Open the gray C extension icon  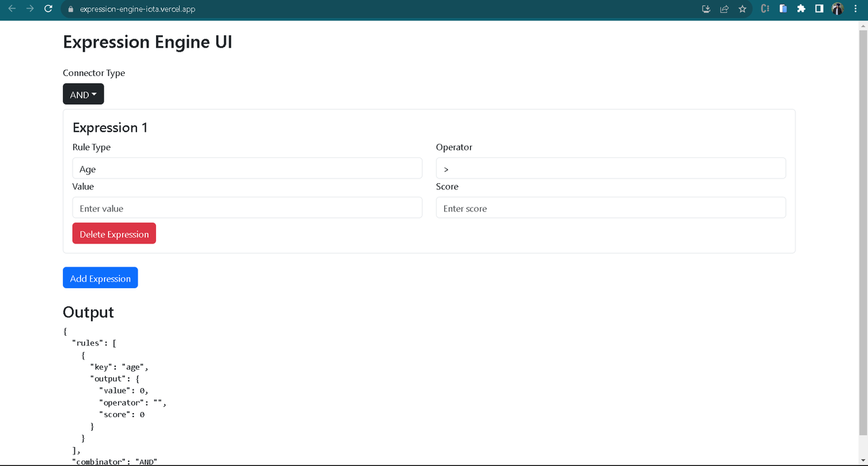click(x=765, y=9)
